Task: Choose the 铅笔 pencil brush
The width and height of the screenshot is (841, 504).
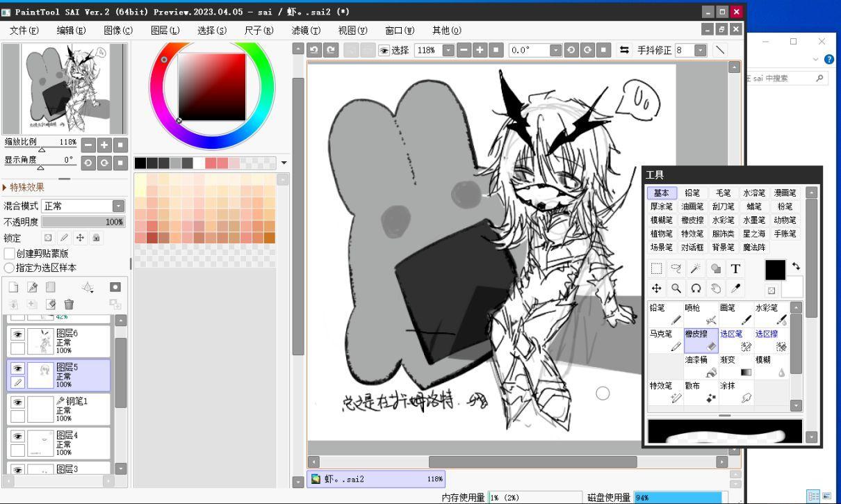Action: point(666,314)
